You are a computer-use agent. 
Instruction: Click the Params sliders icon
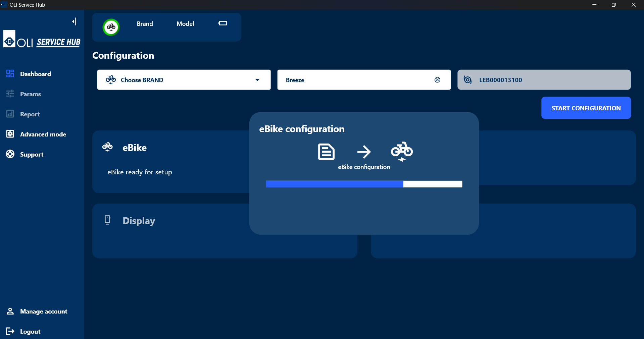click(10, 94)
